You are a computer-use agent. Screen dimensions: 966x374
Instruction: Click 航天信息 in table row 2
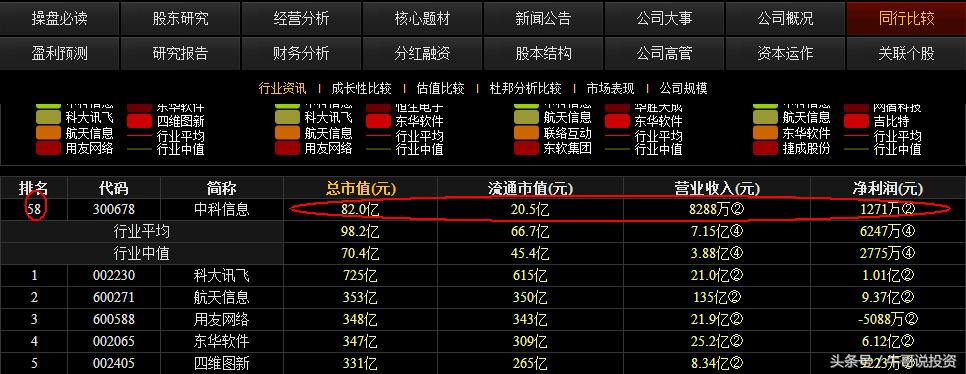[222, 298]
